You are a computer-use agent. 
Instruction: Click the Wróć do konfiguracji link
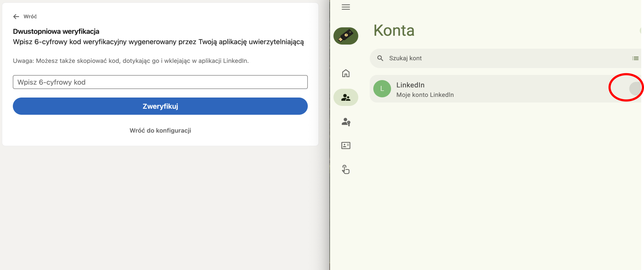160,130
